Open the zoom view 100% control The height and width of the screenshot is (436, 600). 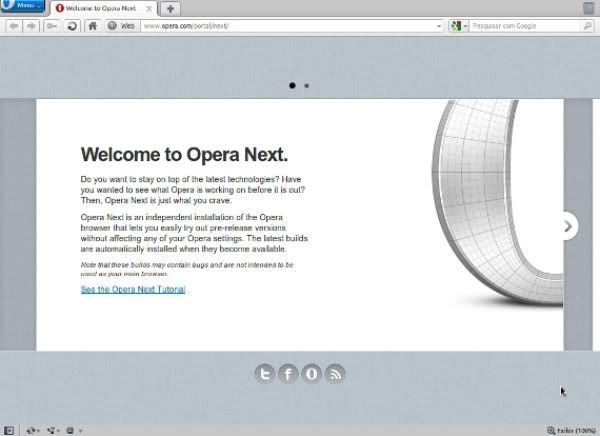pos(572,431)
